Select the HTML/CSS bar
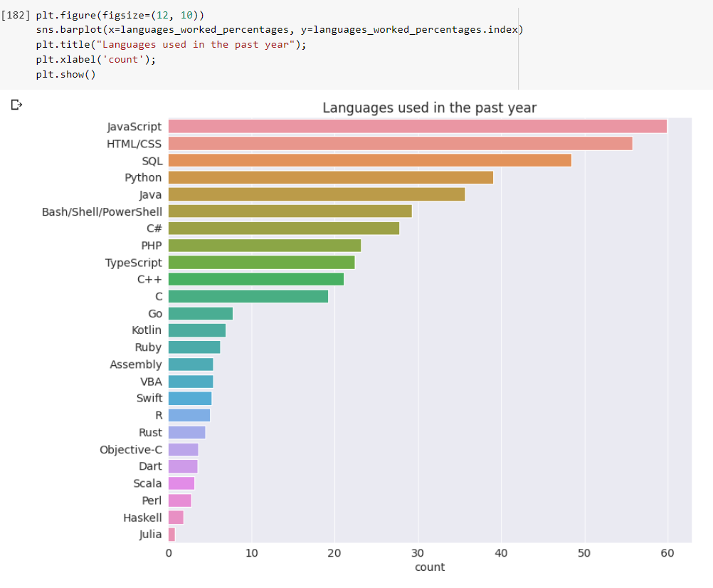Screen dimensions: 713x588 click(x=398, y=143)
